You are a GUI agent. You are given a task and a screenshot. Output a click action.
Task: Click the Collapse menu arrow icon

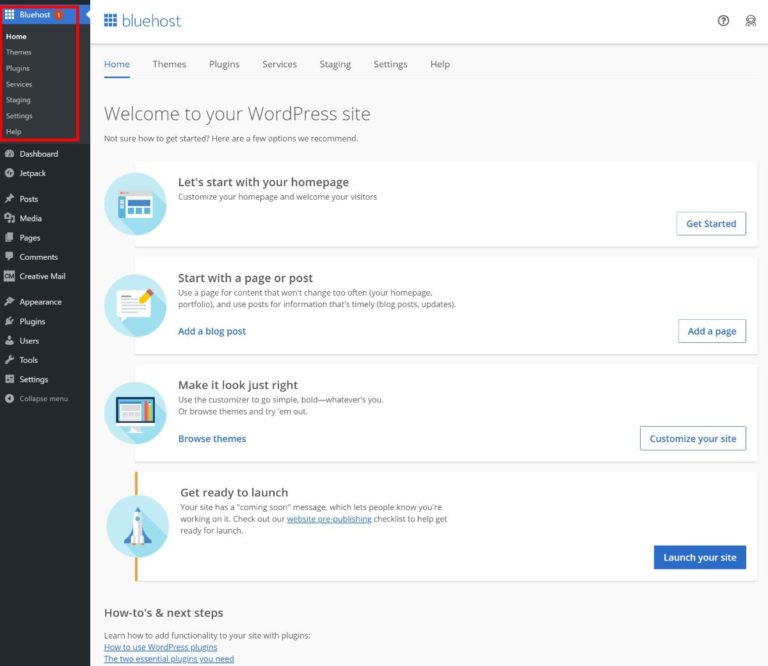[x=9, y=399]
